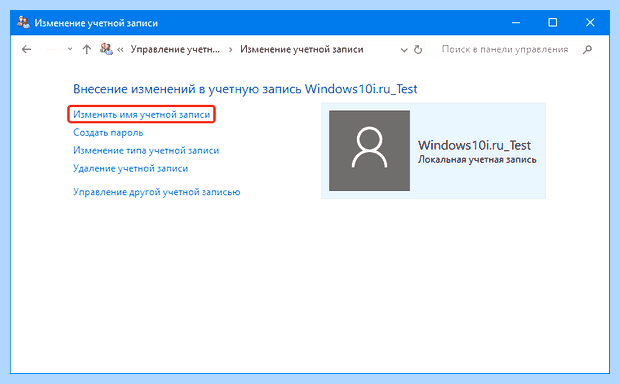Select 'Локальная учетная запись' text
This screenshot has width=620, height=384.
click(x=477, y=160)
